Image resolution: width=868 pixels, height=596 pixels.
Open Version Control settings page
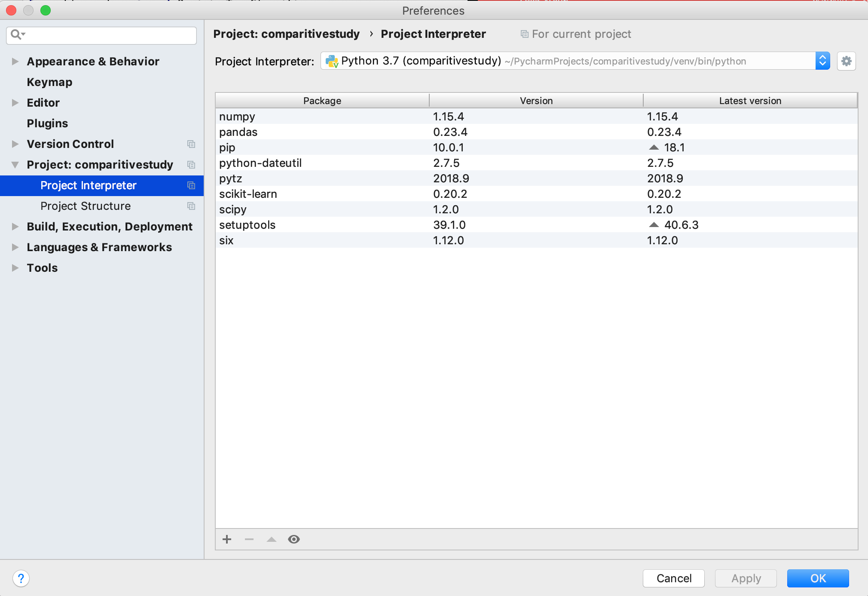pos(70,144)
